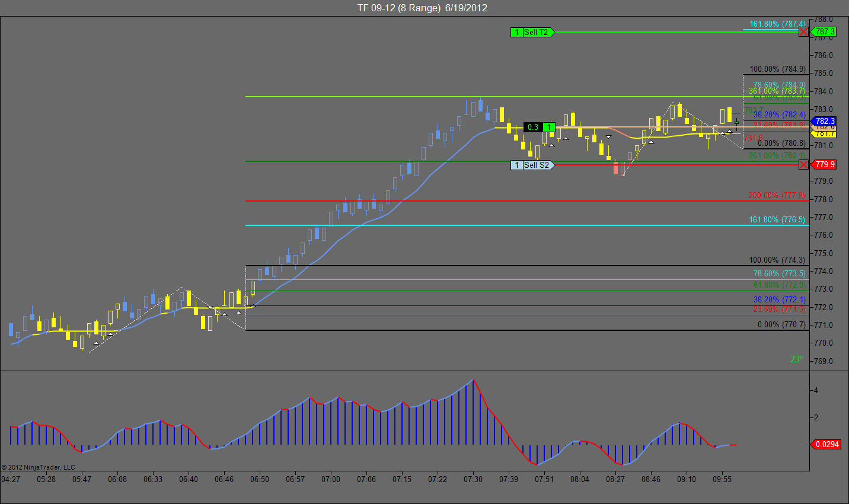Select the position marker showing 0.3
The height and width of the screenshot is (504, 849).
(x=533, y=127)
